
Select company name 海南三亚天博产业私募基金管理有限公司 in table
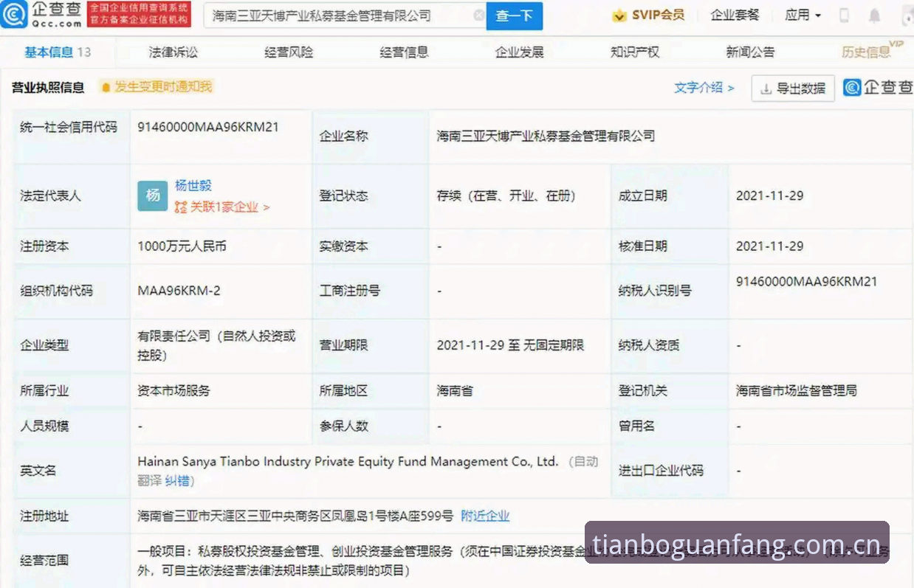click(x=546, y=136)
